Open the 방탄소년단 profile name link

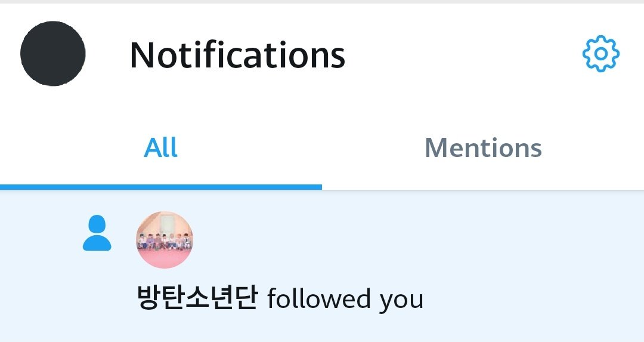click(197, 298)
